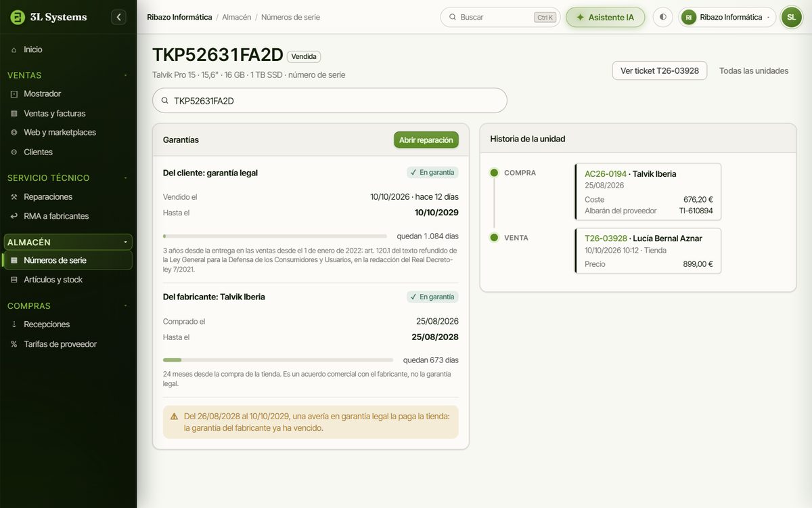Image resolution: width=812 pixels, height=508 pixels.
Task: Select Artículos y stock menu item
Action: click(x=68, y=280)
